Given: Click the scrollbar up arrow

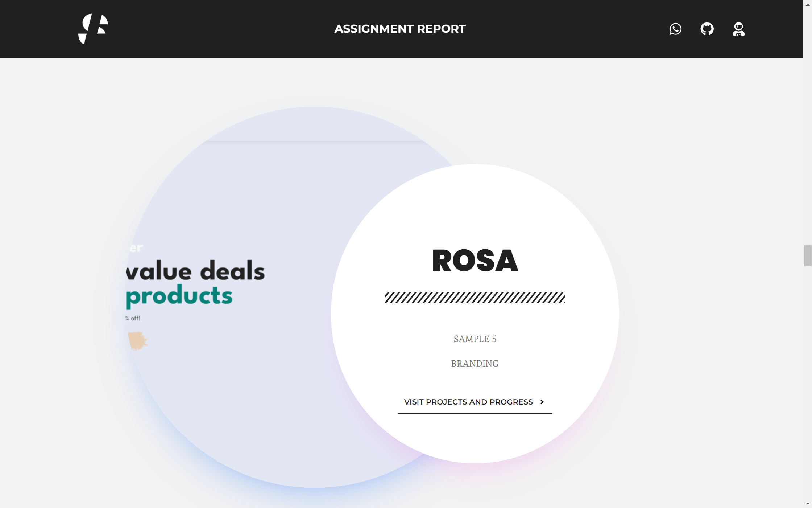Looking at the screenshot, I should point(808,4).
